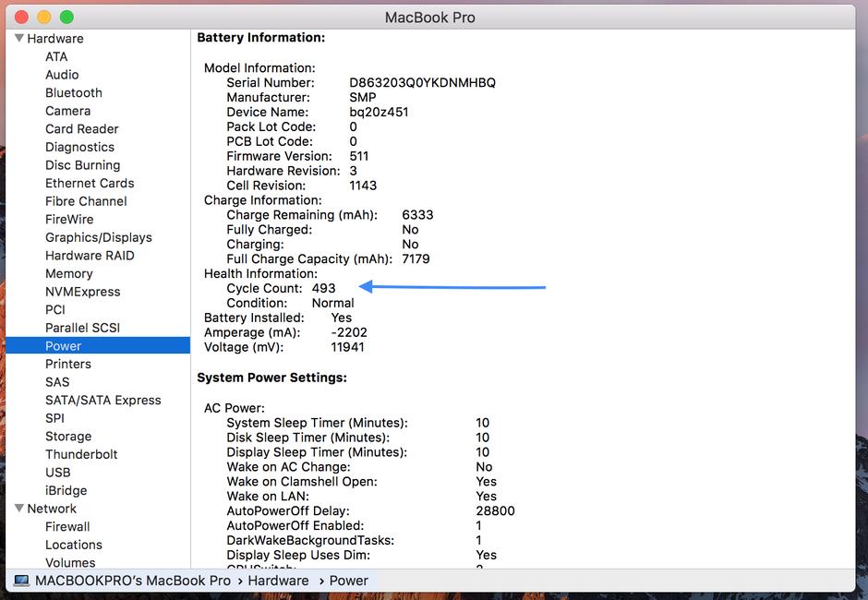Click the Wake on LAN label
This screenshot has height=600, width=868.
tap(268, 496)
